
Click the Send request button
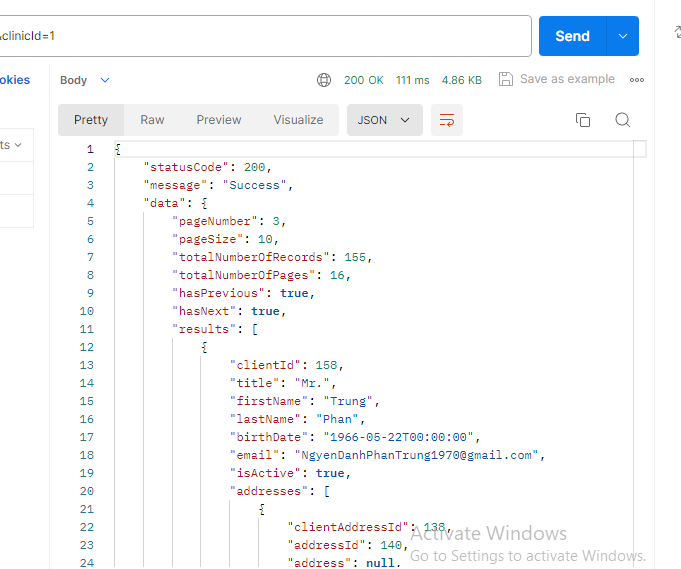(x=572, y=36)
